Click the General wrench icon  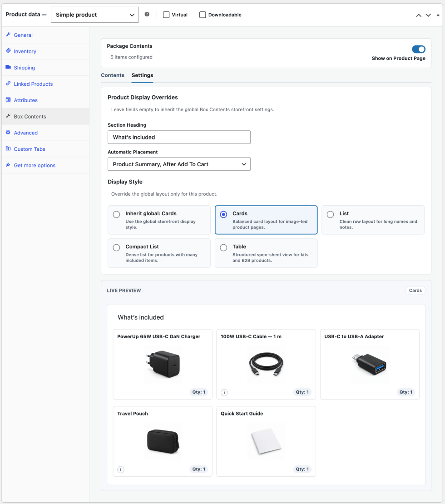[8, 35]
